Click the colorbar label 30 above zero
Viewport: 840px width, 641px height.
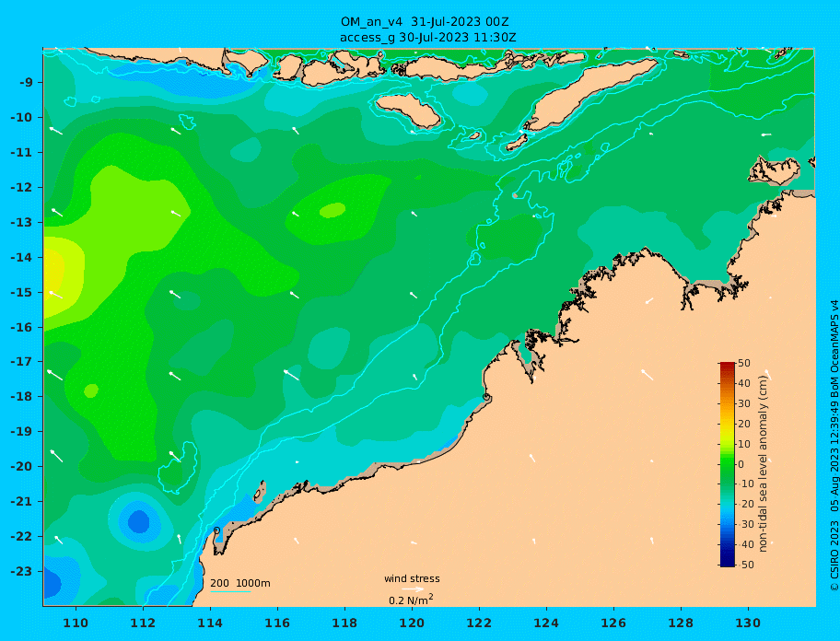click(x=744, y=403)
